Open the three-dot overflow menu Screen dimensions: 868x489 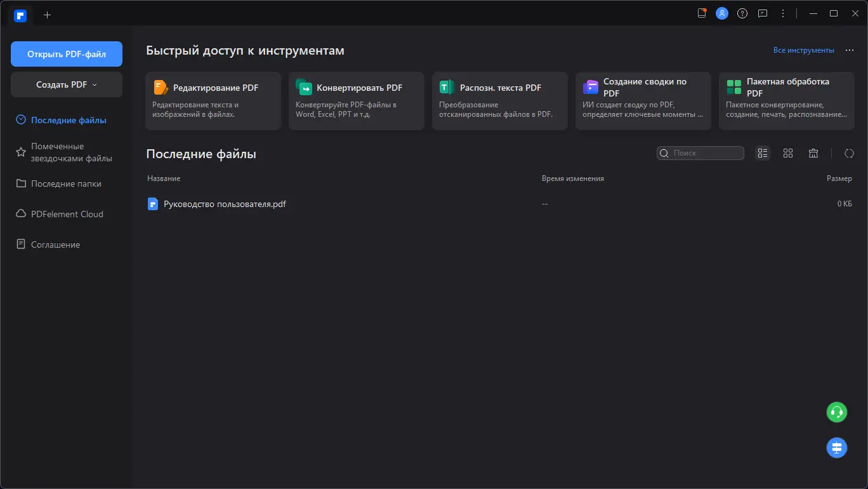pyautogui.click(x=782, y=13)
